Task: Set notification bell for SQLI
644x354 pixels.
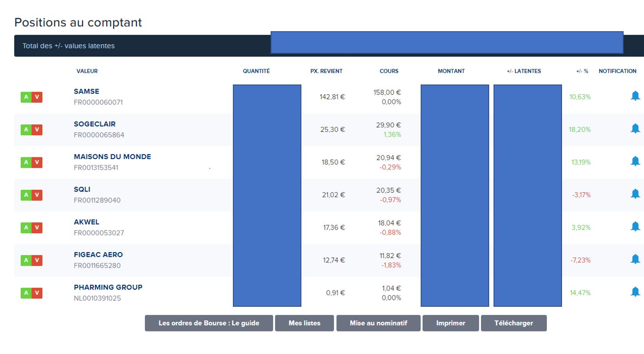Action: [x=635, y=194]
